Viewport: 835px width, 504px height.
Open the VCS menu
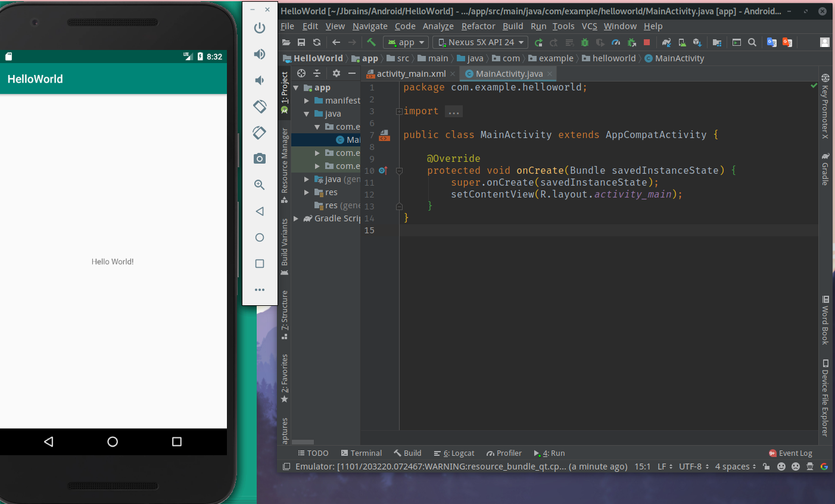click(x=590, y=26)
